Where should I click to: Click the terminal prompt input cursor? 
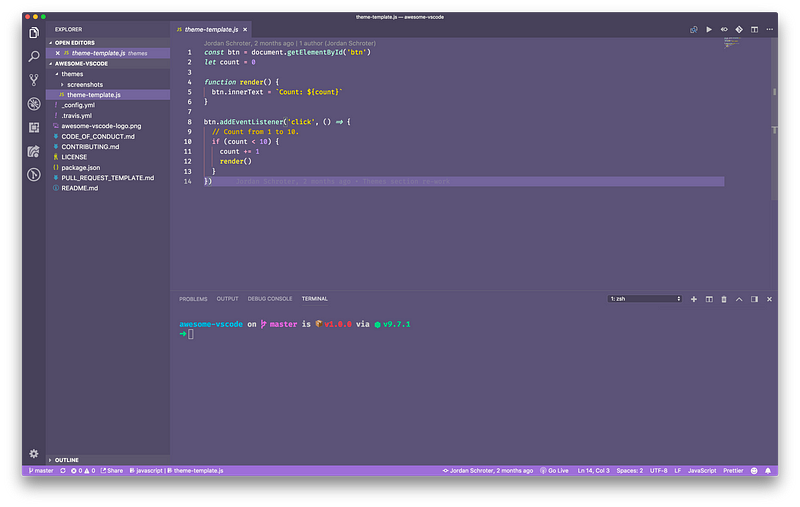191,334
